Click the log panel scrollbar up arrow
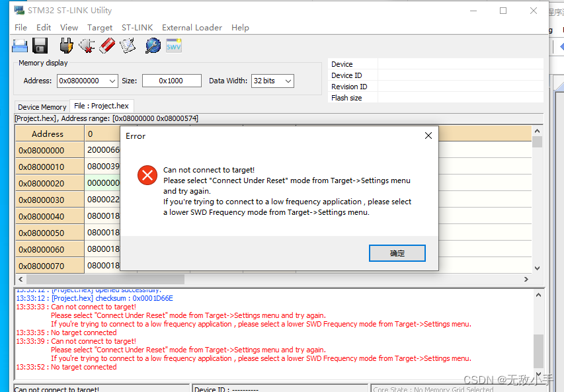The height and width of the screenshot is (392, 564). [x=538, y=295]
